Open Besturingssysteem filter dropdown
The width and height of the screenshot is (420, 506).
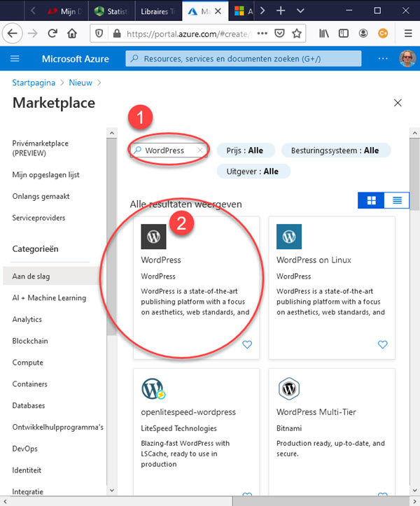pyautogui.click(x=336, y=150)
